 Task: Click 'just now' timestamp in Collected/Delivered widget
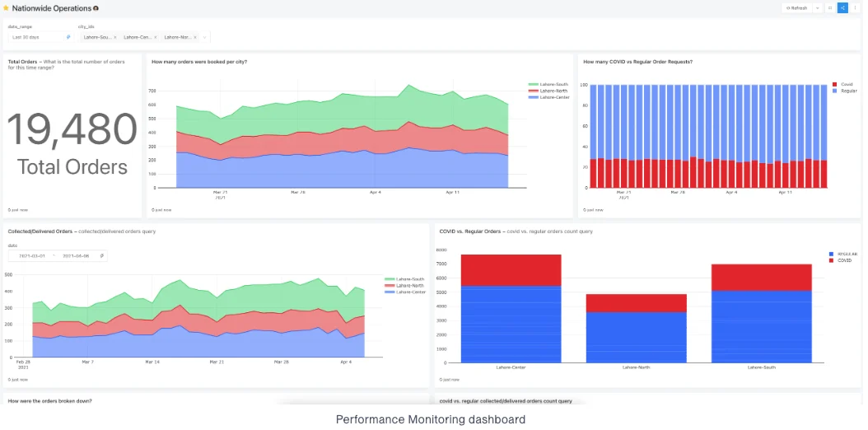[x=20, y=380]
